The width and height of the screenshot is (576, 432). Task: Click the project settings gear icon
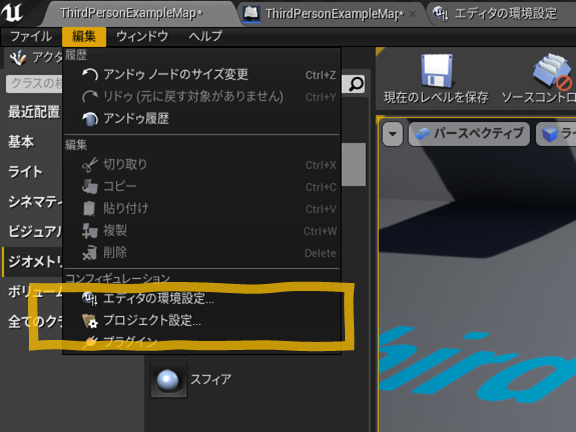coord(90,321)
